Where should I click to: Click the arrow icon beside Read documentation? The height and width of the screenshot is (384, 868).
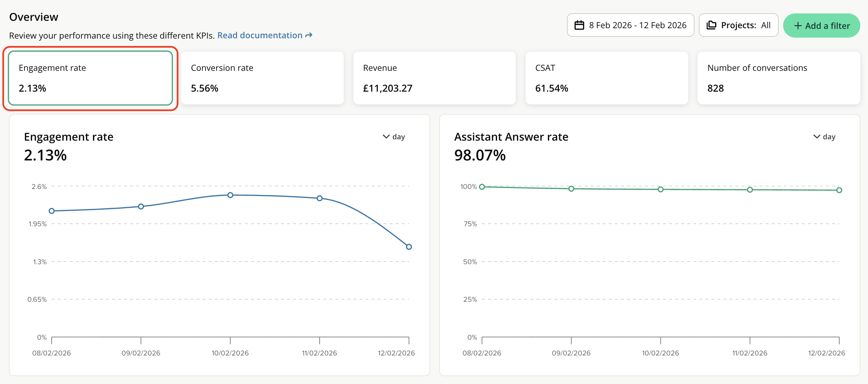[x=309, y=35]
